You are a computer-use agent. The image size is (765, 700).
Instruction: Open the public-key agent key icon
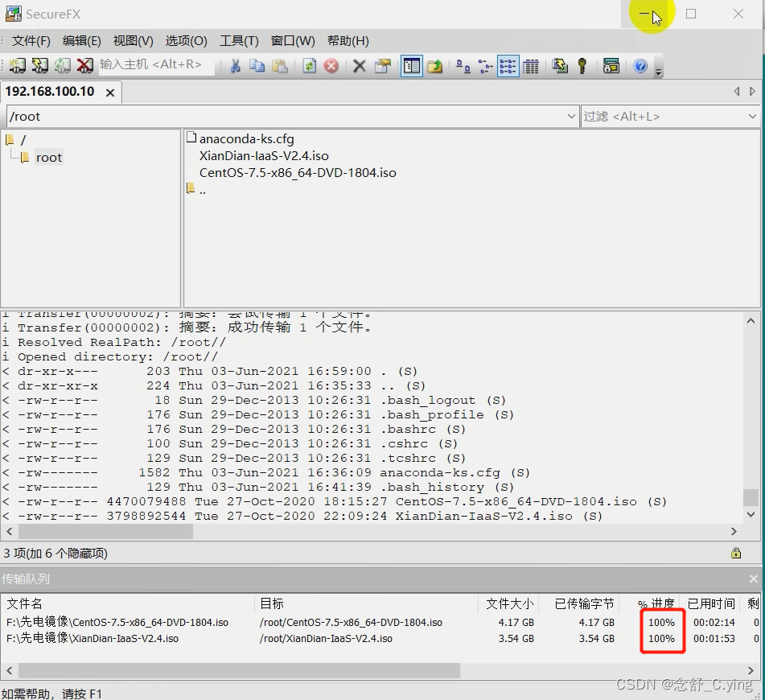click(x=582, y=65)
